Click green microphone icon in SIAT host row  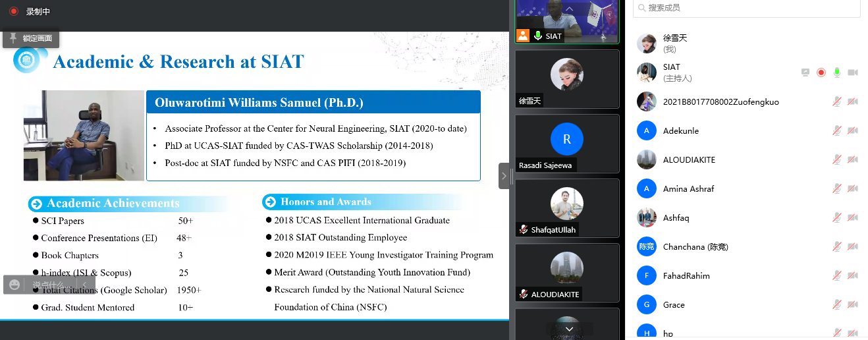pos(836,72)
